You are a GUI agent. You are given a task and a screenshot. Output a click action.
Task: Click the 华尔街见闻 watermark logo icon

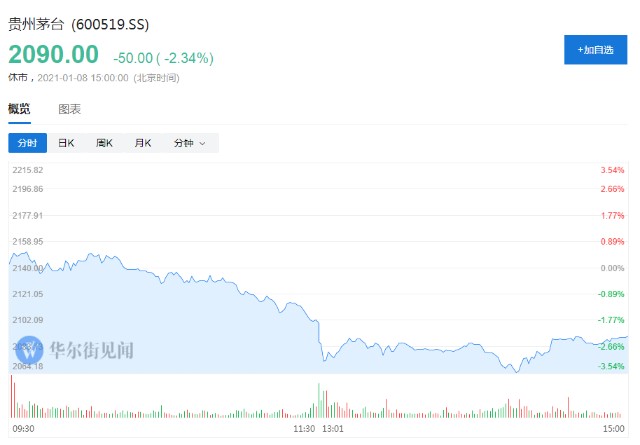(x=29, y=350)
